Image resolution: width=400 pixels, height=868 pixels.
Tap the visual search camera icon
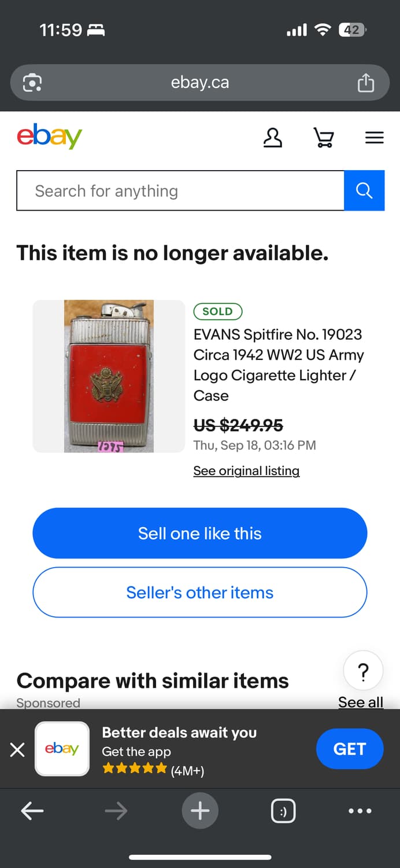pos(32,82)
